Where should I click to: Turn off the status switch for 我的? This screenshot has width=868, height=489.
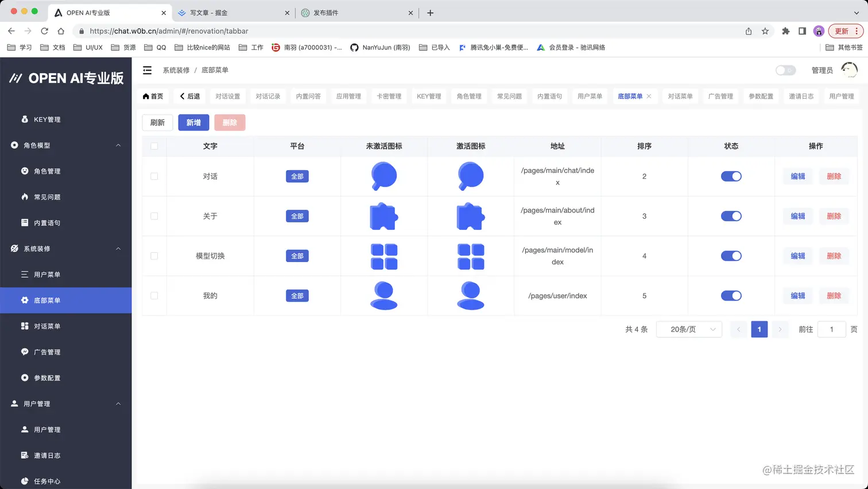(x=731, y=295)
